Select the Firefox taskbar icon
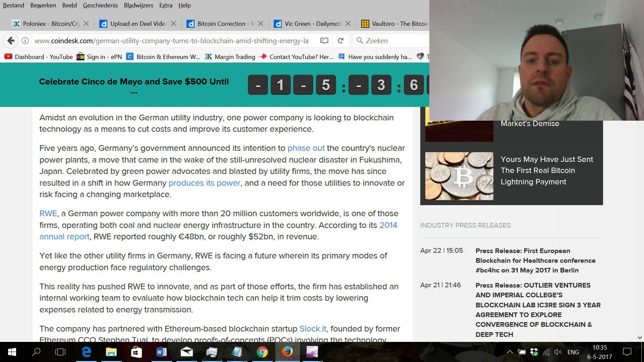 point(287,352)
